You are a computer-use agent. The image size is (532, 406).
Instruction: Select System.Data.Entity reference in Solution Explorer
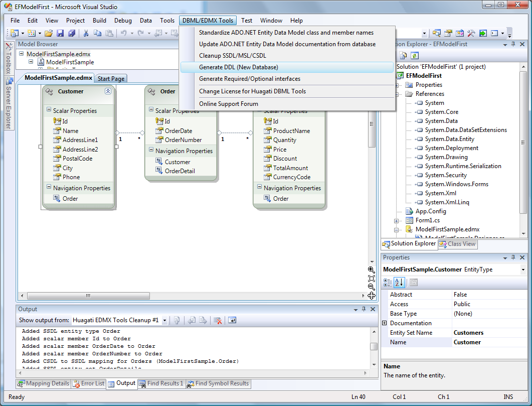click(449, 139)
